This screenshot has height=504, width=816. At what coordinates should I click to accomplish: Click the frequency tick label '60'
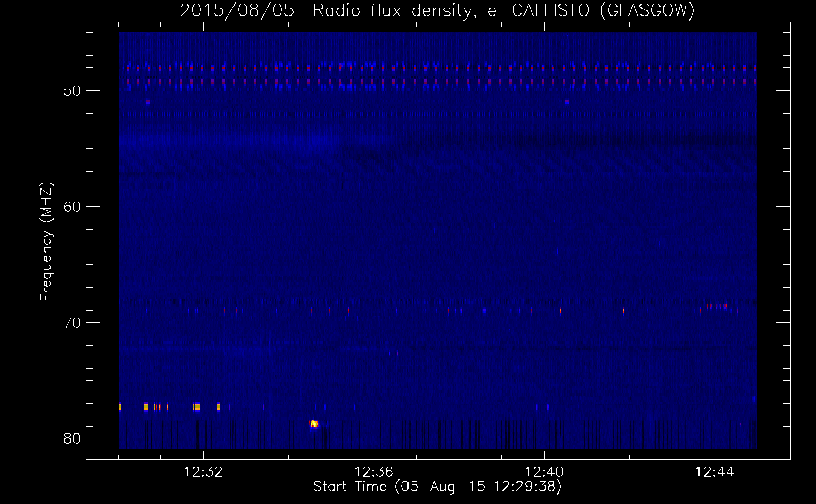point(72,207)
